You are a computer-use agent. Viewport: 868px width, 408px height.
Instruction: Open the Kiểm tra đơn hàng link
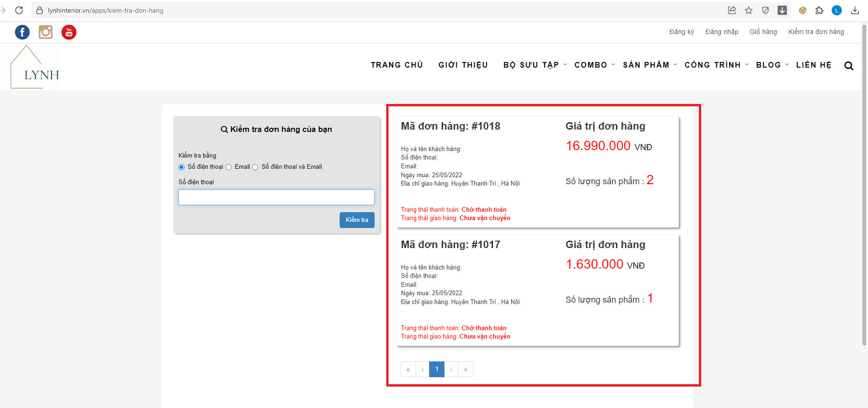click(816, 32)
